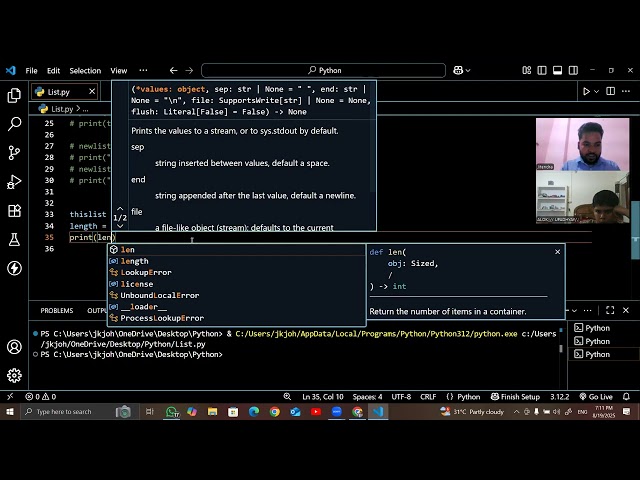This screenshot has height=480, width=640.
Task: Show next signature with down chevron
Action: (x=120, y=226)
